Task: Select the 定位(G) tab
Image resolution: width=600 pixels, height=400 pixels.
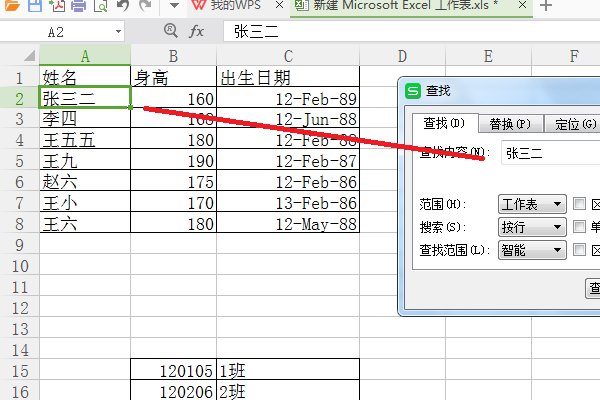Action: point(572,124)
